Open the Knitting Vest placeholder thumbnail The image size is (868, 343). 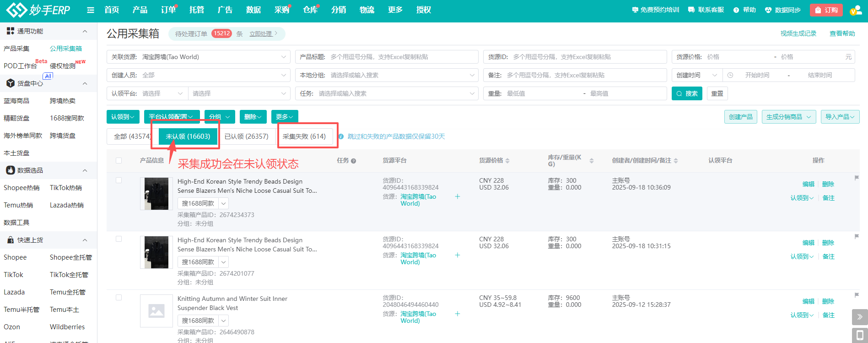156,311
